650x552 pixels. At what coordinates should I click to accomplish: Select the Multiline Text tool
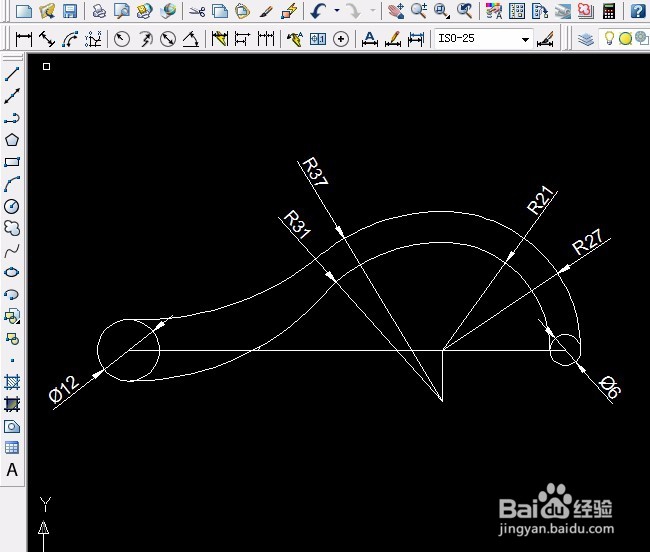coord(12,470)
